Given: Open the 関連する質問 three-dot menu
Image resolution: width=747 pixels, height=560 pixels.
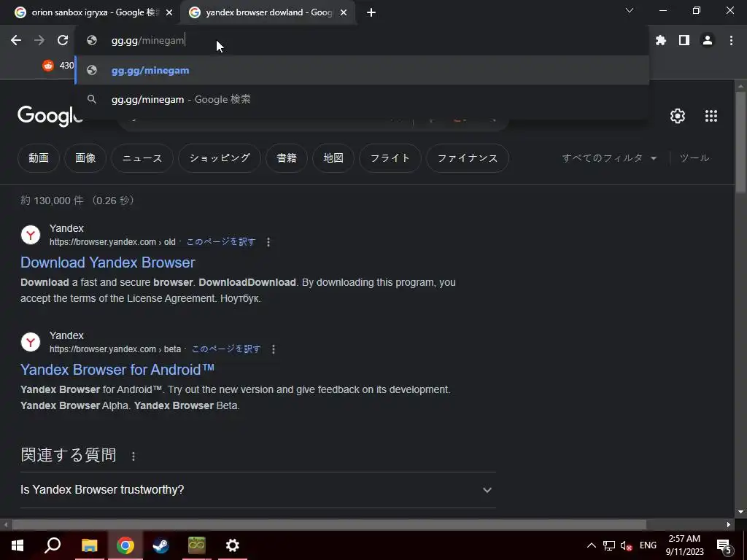Looking at the screenshot, I should click(133, 456).
